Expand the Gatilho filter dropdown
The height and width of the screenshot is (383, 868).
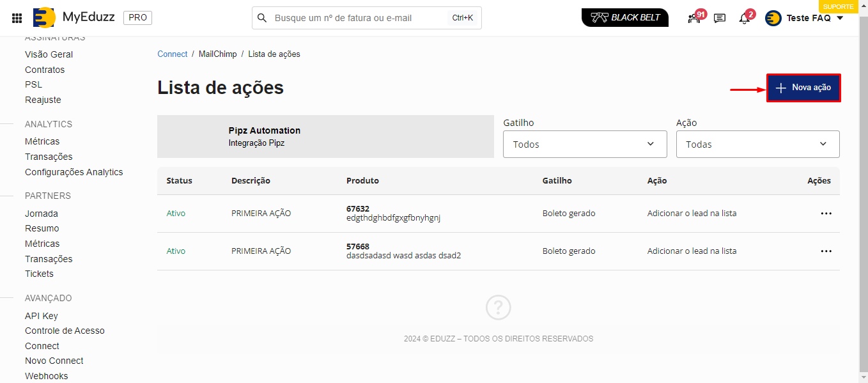[584, 145]
